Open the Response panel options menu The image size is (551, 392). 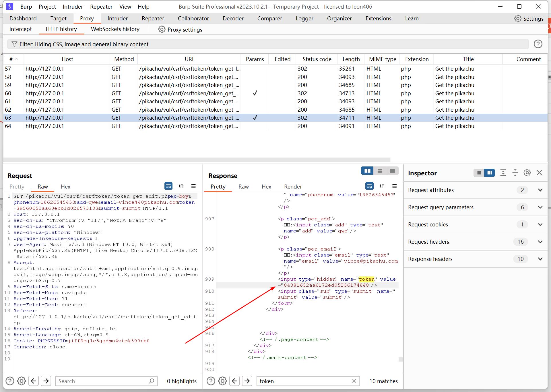[394, 186]
